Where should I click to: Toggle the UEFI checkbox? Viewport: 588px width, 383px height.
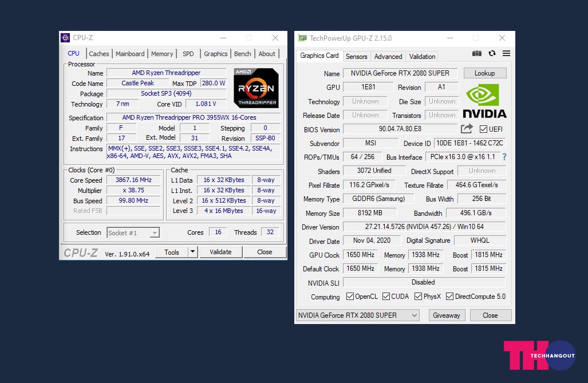coord(483,129)
